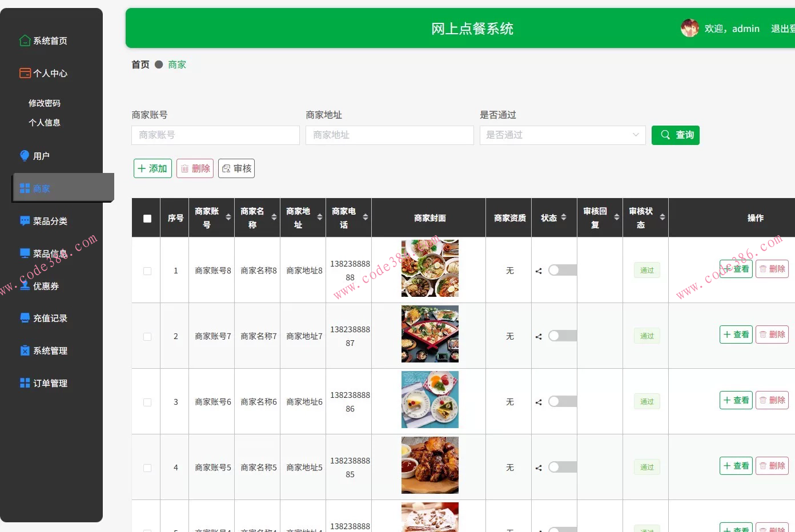Image resolution: width=795 pixels, height=532 pixels.
Task: Click the 菜品信息 monitor icon in sidebar
Action: (x=23, y=253)
